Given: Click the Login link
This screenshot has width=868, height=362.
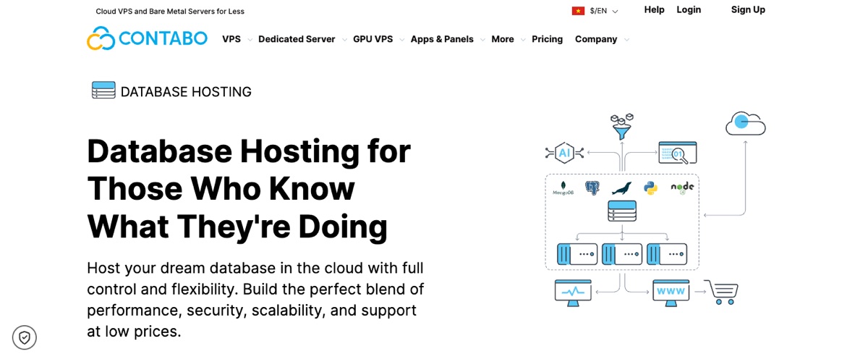Looking at the screenshot, I should (x=689, y=9).
